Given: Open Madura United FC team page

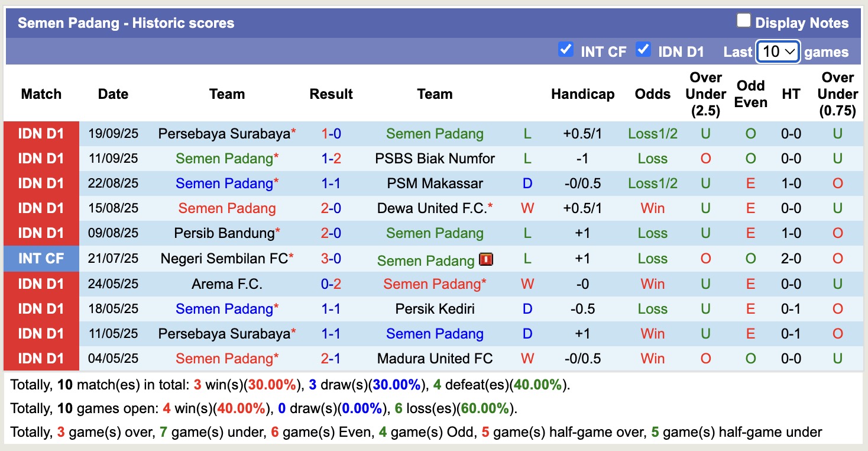Looking at the screenshot, I should coord(435,359).
